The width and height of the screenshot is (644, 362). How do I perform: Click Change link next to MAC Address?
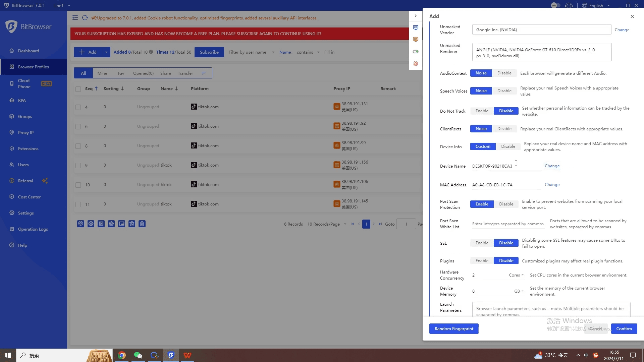[x=552, y=185]
